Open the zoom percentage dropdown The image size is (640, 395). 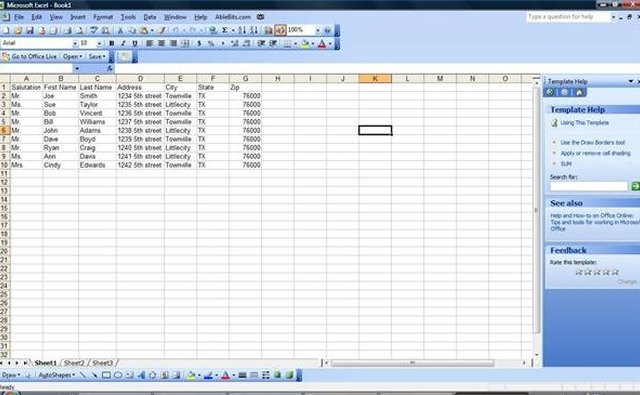click(x=318, y=30)
